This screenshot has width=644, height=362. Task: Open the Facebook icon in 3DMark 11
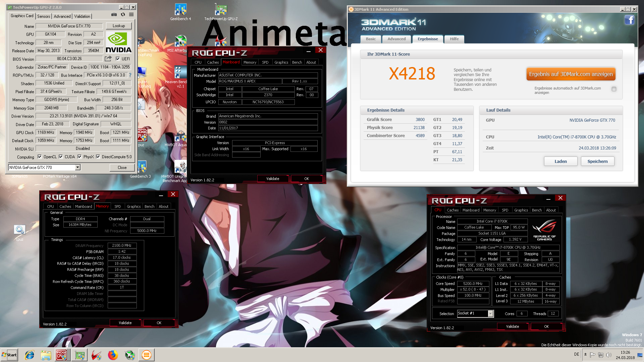(629, 20)
